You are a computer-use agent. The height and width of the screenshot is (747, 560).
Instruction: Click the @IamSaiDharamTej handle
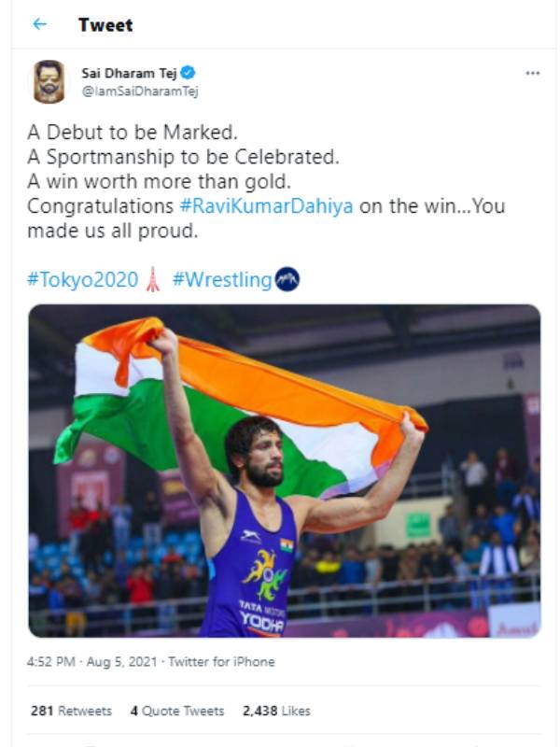[140, 91]
